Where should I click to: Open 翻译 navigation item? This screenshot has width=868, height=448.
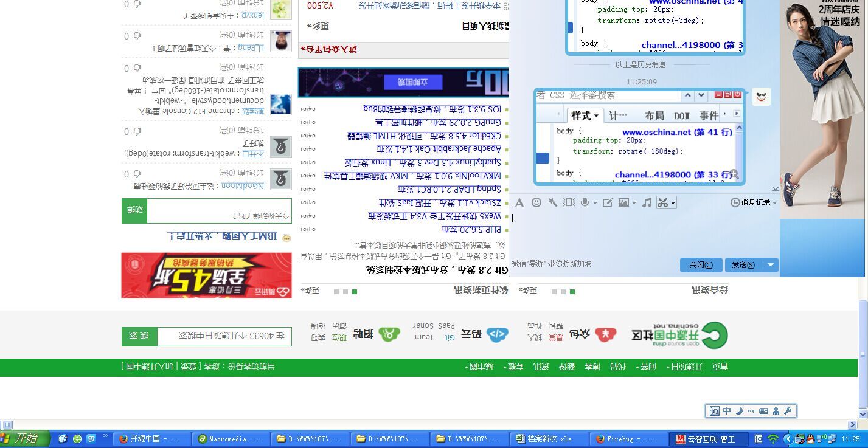tap(566, 367)
